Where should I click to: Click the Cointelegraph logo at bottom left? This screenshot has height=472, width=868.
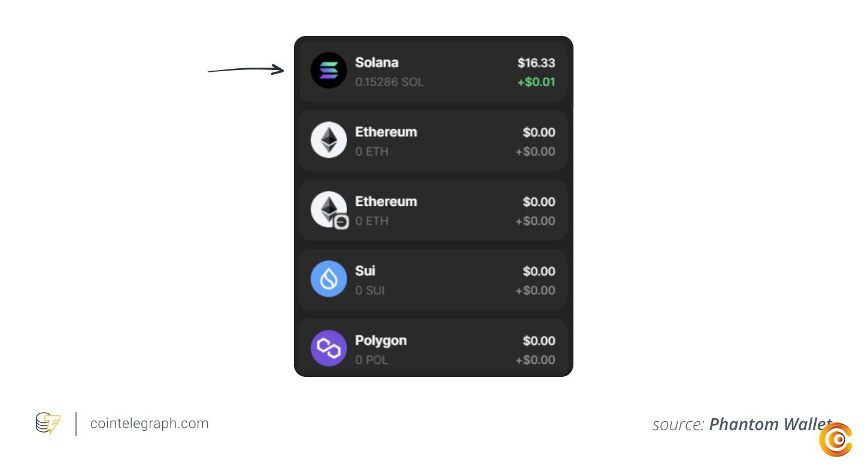click(x=48, y=424)
